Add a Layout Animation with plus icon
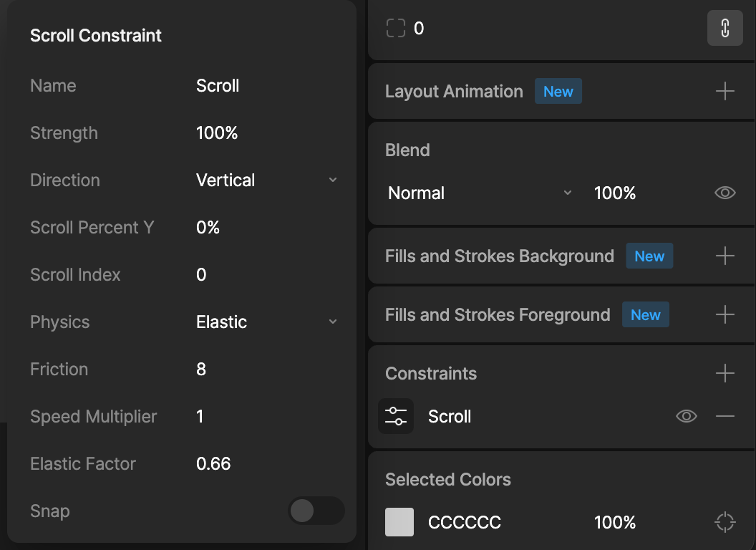 coord(724,91)
